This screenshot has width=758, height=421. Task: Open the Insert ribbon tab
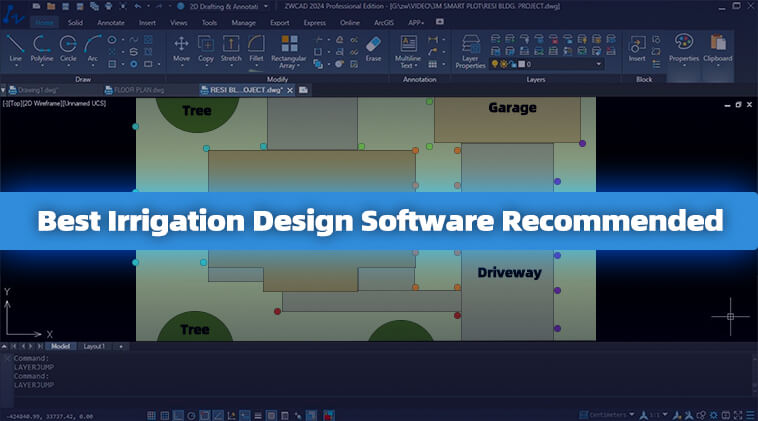click(147, 22)
